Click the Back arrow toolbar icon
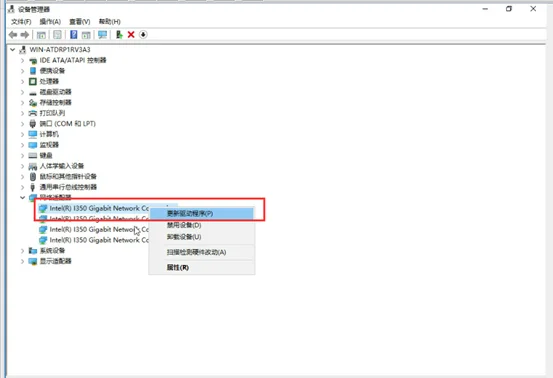The height and width of the screenshot is (378, 553). point(13,35)
